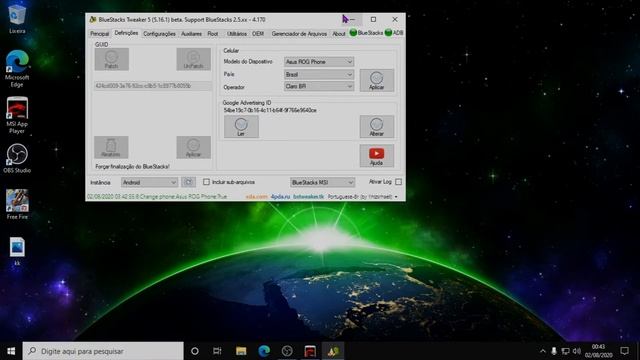This screenshot has height=360, width=640.
Task: Select the Definições tab
Action: (x=126, y=33)
